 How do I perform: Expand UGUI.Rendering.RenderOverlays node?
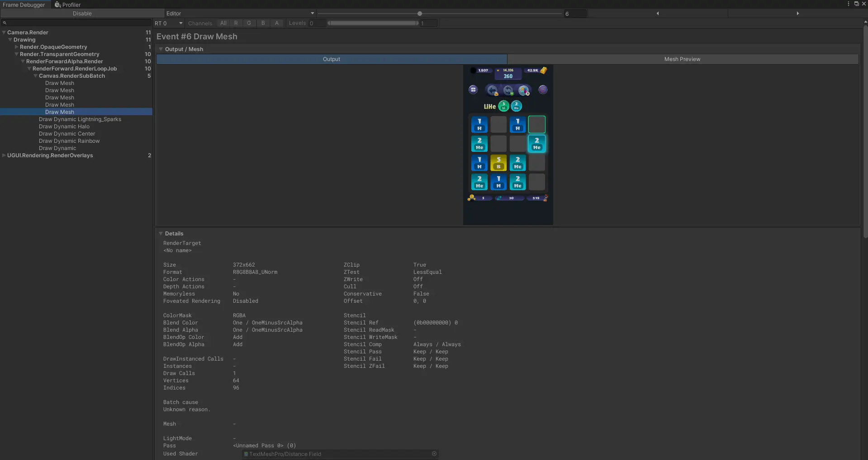(x=4, y=155)
